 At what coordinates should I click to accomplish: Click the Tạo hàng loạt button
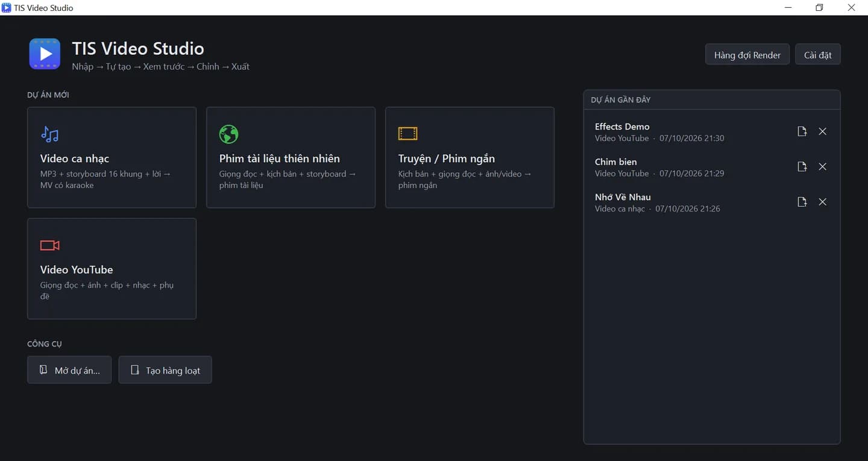(x=165, y=370)
